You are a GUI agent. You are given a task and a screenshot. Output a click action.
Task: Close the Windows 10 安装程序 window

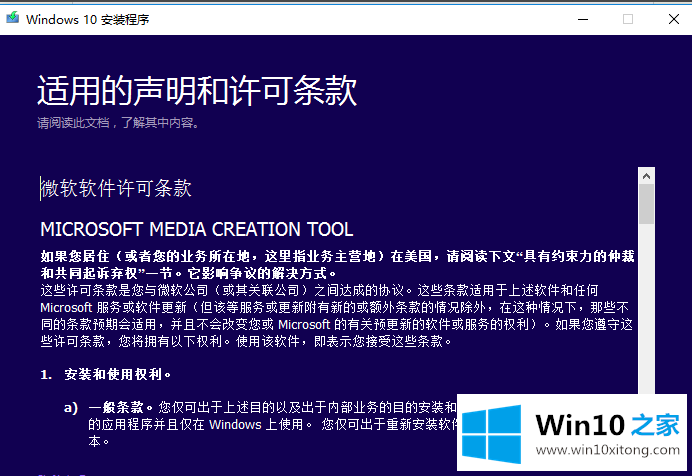[x=673, y=19]
